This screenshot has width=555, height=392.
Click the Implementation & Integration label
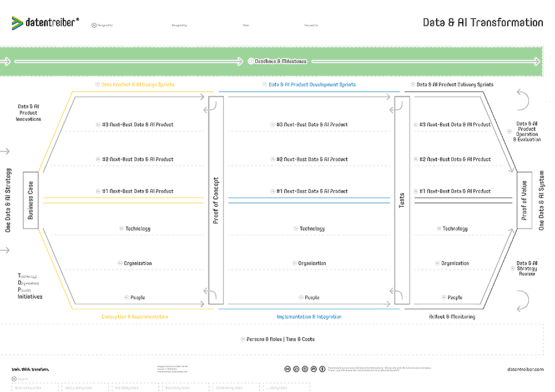pos(309,317)
